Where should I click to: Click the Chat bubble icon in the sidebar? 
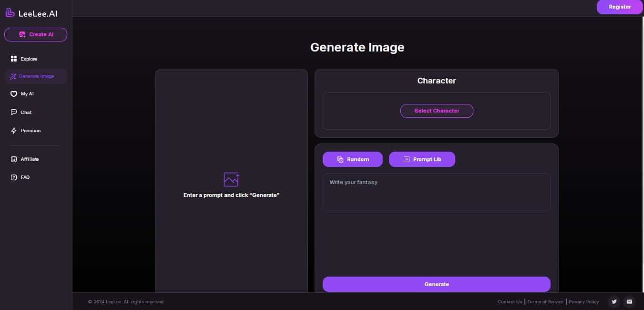14,113
